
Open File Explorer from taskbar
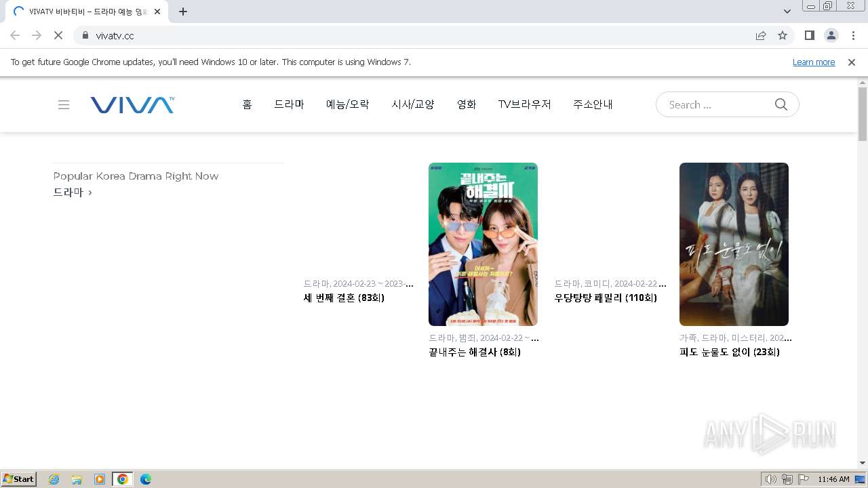(x=77, y=479)
